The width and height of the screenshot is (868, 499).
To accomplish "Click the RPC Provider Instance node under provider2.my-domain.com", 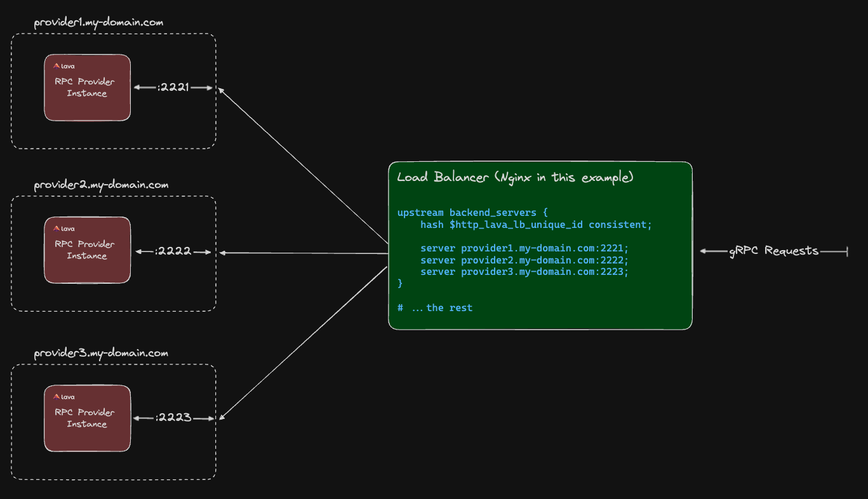I will (x=87, y=250).
